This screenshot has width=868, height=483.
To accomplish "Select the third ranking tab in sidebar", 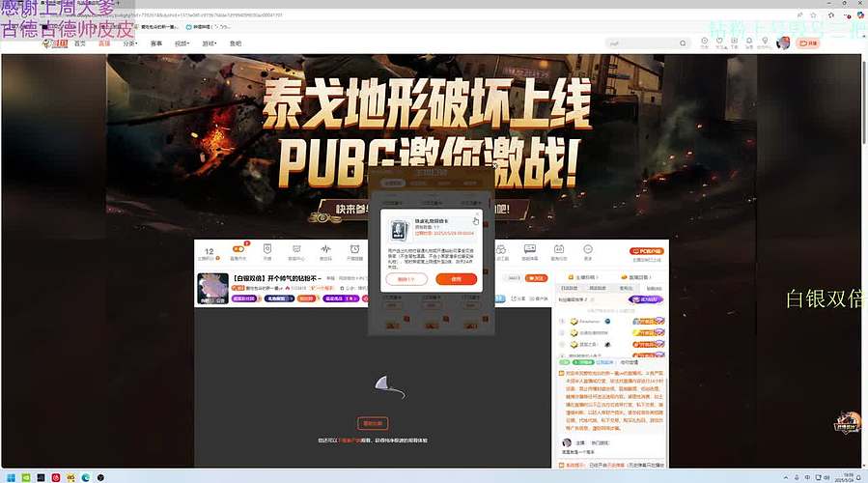I will click(x=626, y=289).
